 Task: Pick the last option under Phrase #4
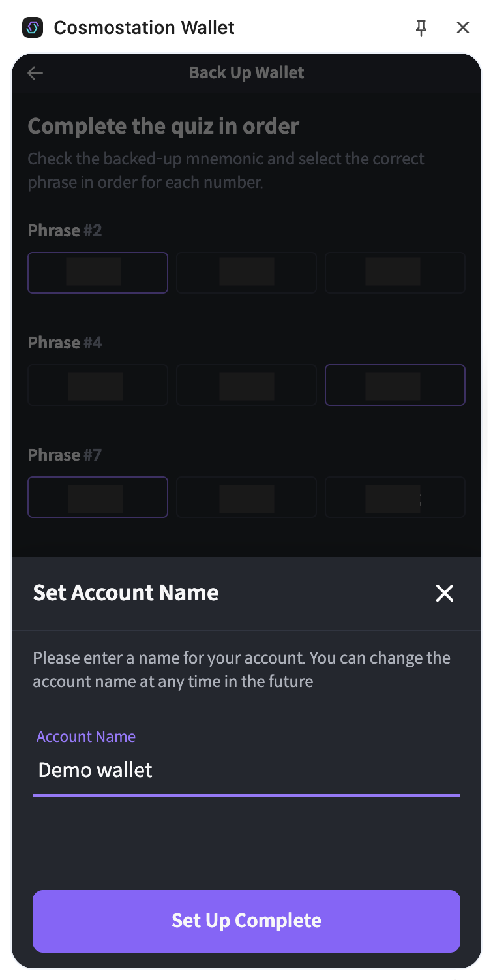pyautogui.click(x=395, y=385)
